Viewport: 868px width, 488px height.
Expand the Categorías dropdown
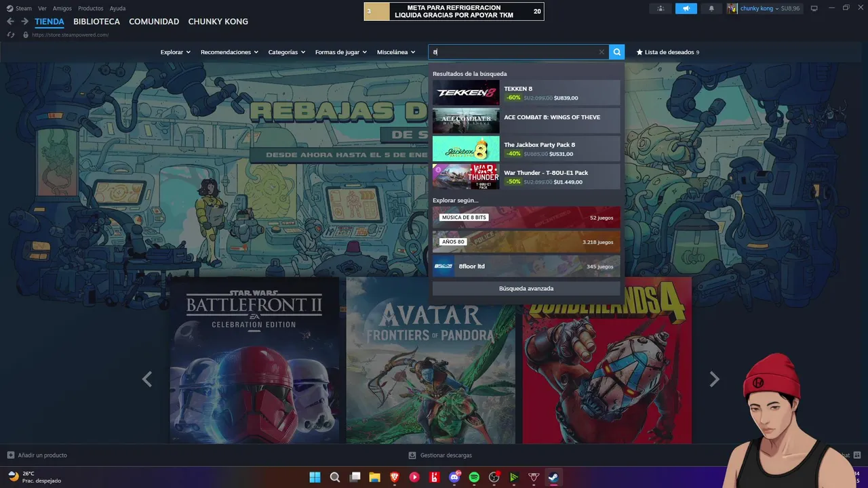click(x=287, y=52)
